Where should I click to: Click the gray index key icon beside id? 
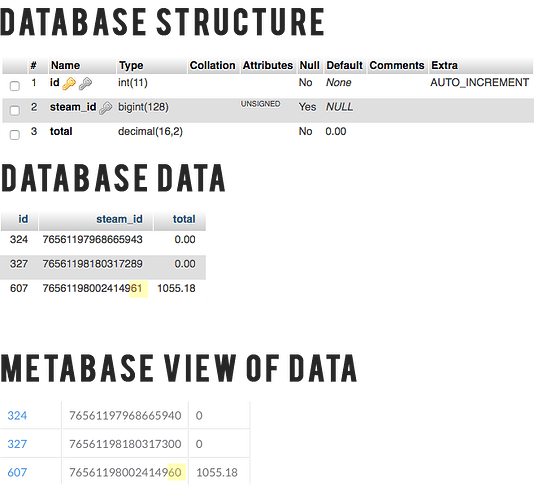click(x=85, y=83)
